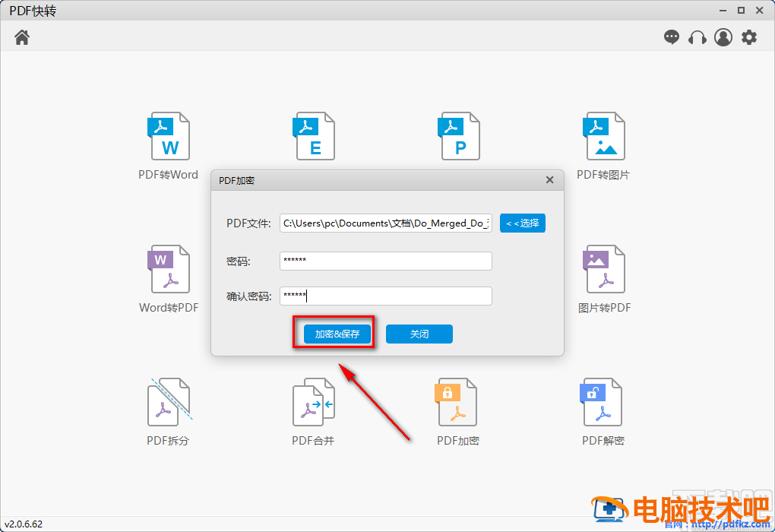Open the settings gear icon
Viewport: 775px width, 532px height.
749,37
